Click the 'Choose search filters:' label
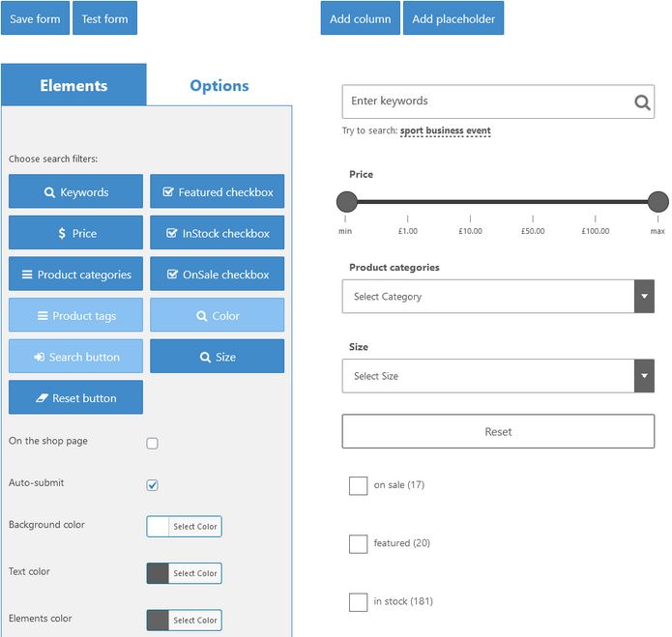The image size is (672, 637). (53, 159)
